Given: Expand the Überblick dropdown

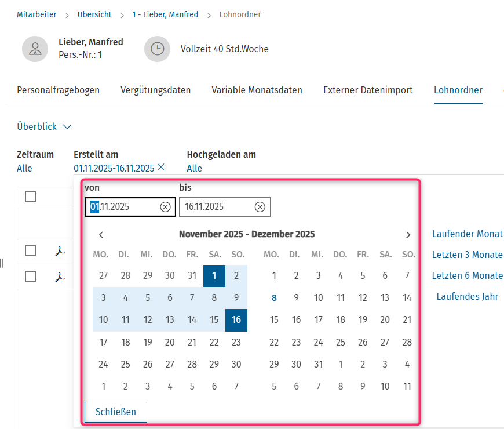Looking at the screenshot, I should point(44,126).
